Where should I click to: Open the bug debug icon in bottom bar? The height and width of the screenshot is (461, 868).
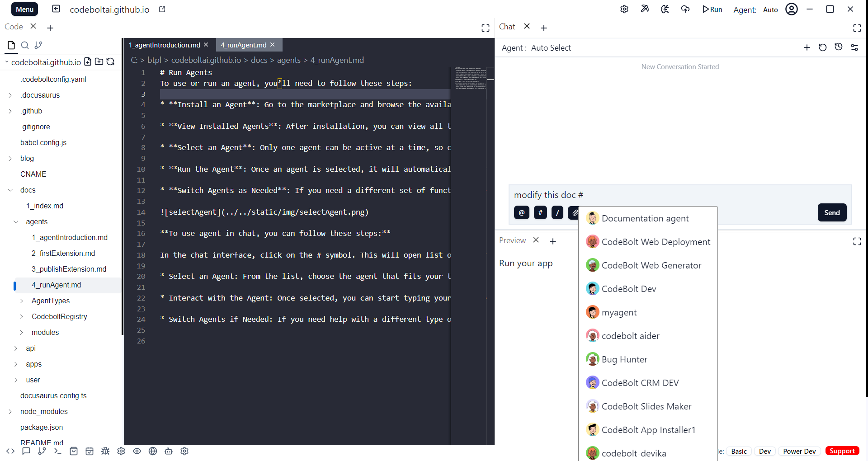[x=105, y=451]
